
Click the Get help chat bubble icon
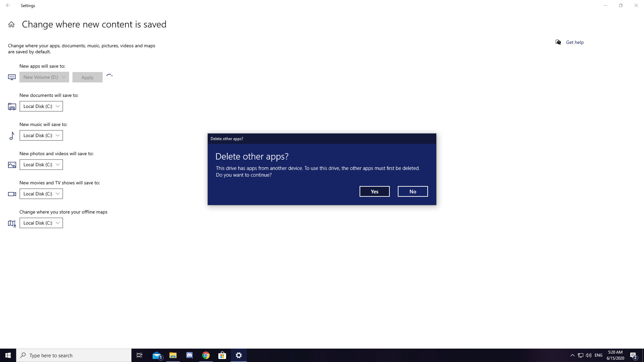(x=558, y=42)
